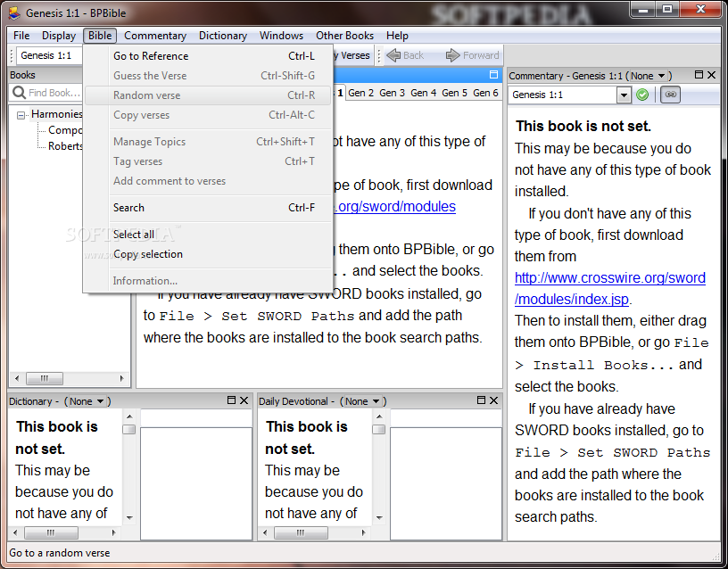Choose Select all menu entry
Screen dimensions: 728x569
(208, 235)
